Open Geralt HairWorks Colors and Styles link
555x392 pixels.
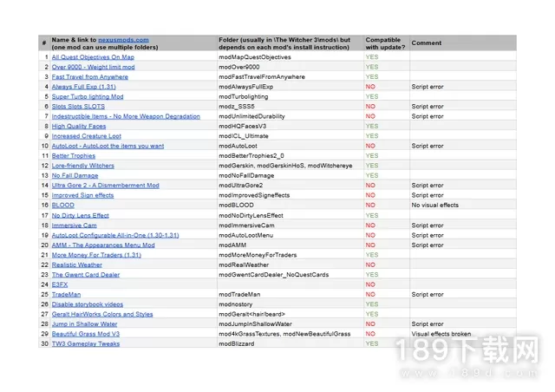click(102, 314)
